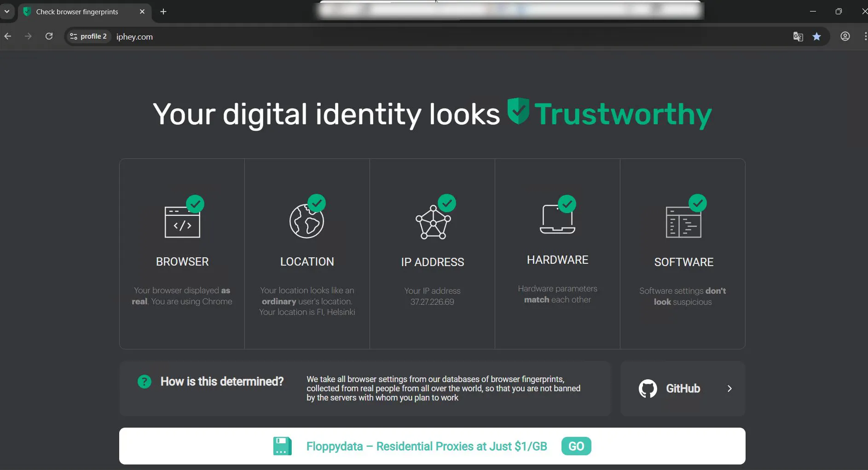Open the Chrome profile avatar button
The image size is (868, 470).
click(845, 36)
